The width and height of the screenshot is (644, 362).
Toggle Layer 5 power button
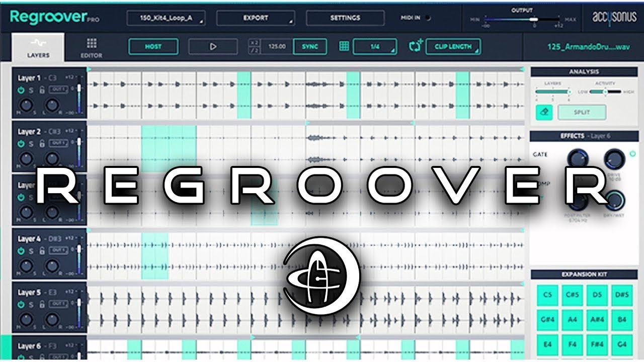(21, 304)
